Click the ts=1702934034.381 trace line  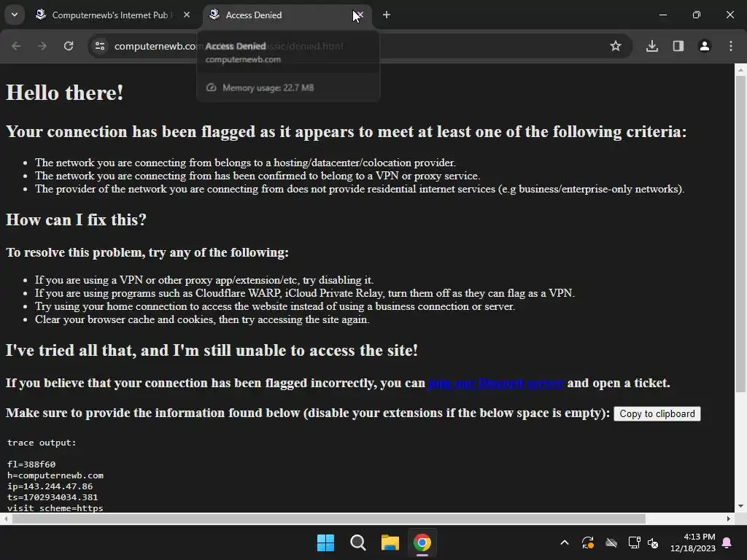(x=53, y=497)
